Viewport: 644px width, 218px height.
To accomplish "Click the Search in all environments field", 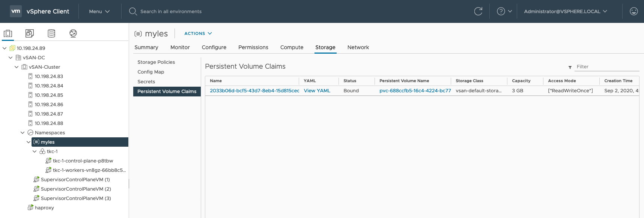I will 171,11.
